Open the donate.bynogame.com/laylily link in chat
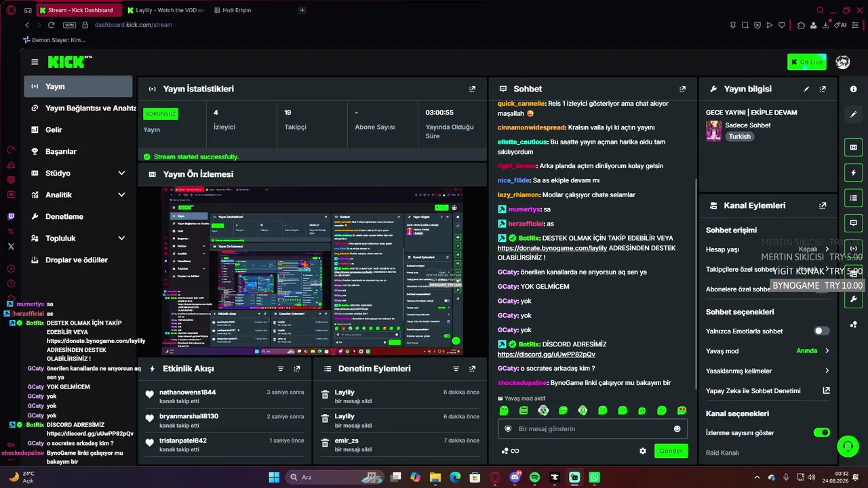 pyautogui.click(x=552, y=248)
